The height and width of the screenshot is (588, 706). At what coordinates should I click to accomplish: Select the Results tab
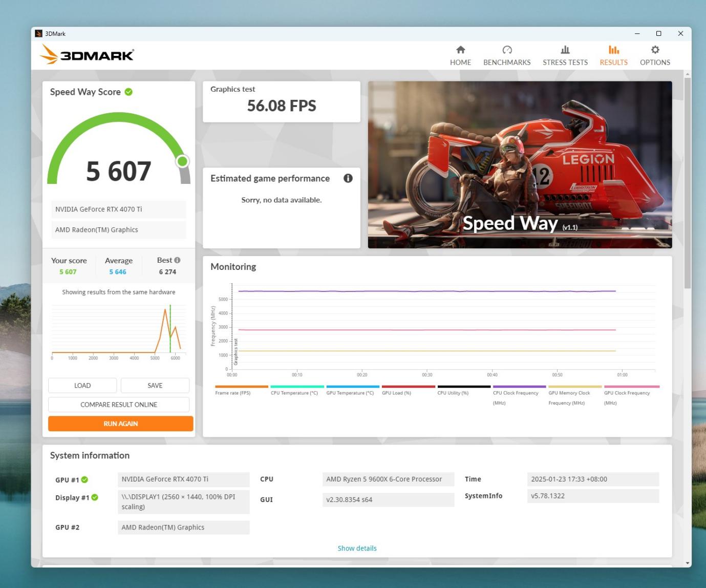point(613,56)
